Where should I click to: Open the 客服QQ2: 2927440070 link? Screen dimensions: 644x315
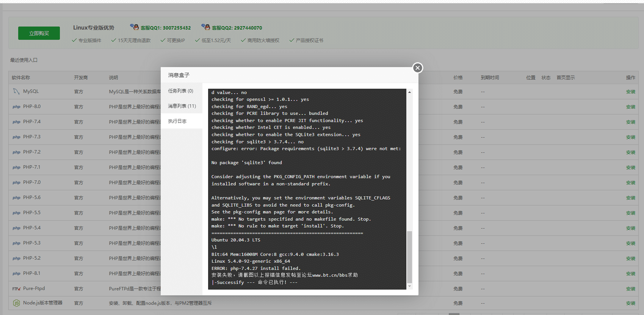237,28
